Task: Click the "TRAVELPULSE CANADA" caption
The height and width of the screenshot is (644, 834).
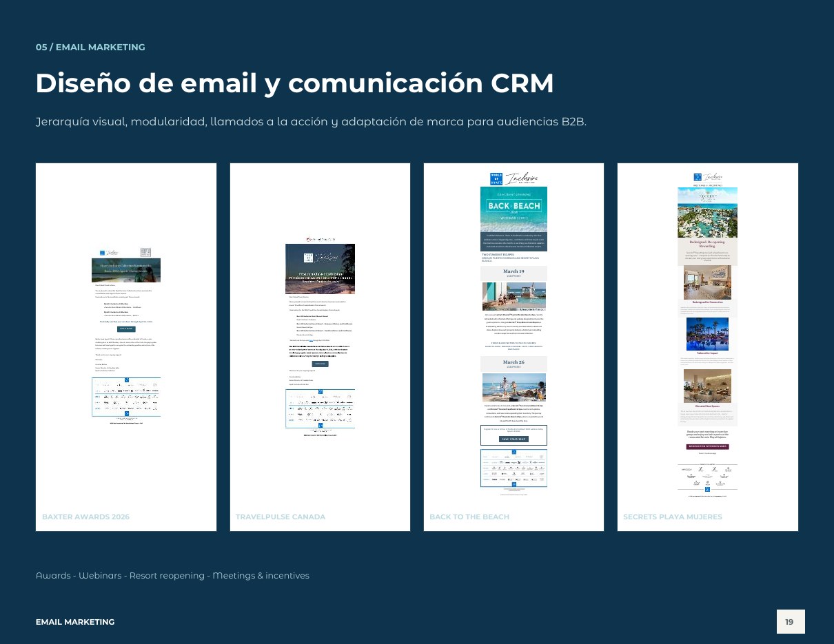Action: coord(281,517)
